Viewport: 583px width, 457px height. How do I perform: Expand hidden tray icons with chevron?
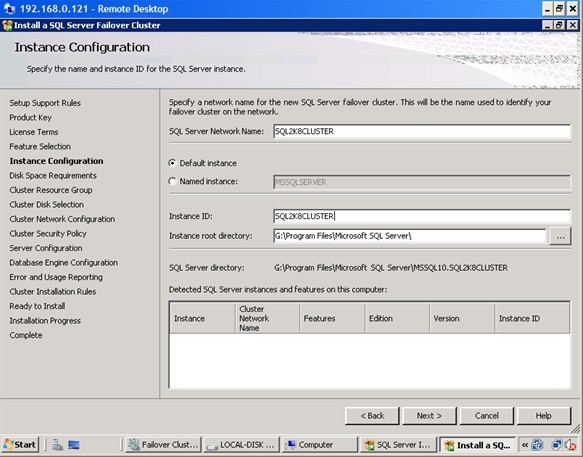[525, 445]
